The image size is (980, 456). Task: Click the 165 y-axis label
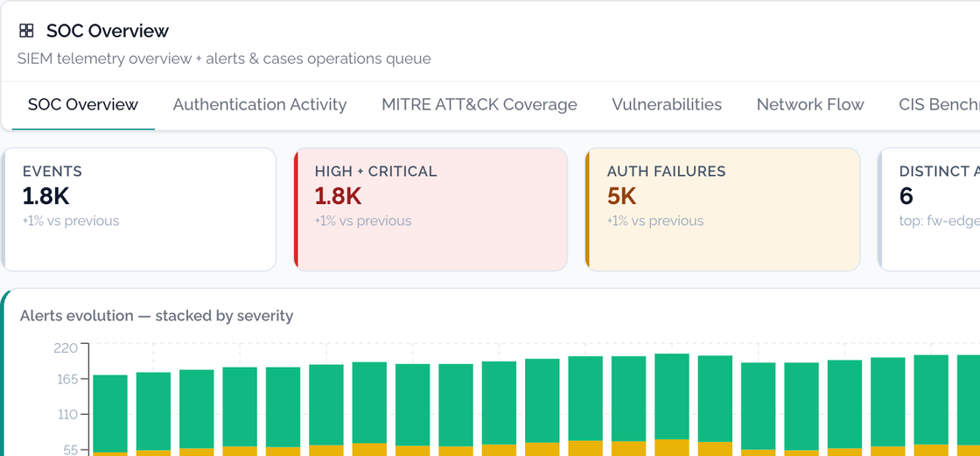coord(66,379)
